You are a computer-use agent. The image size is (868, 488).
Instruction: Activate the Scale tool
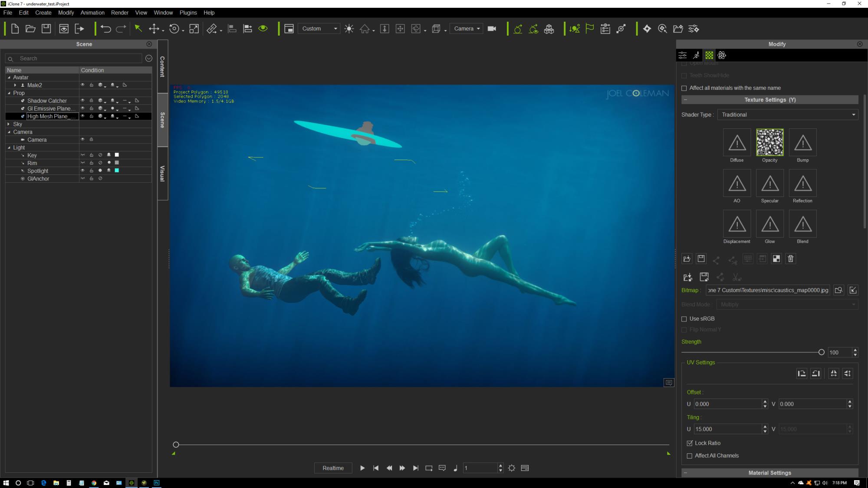(x=194, y=29)
